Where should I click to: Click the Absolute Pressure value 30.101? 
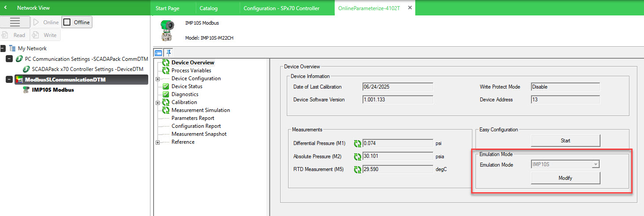[x=398, y=156]
